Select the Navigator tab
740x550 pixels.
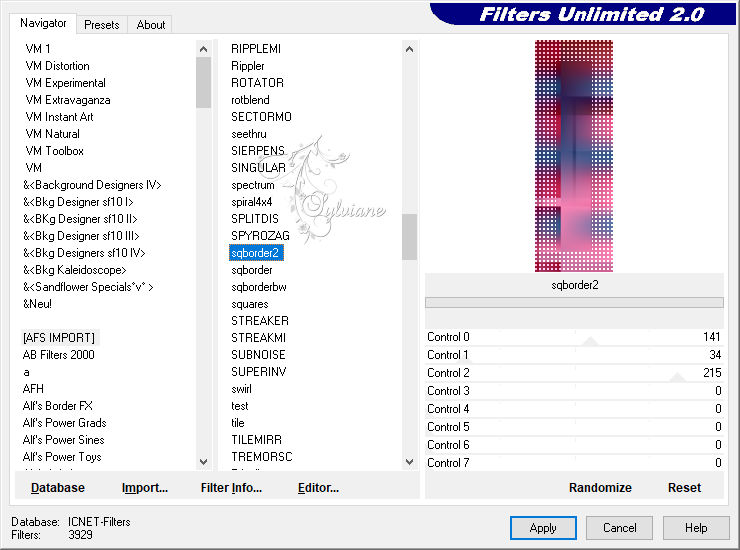tap(43, 23)
